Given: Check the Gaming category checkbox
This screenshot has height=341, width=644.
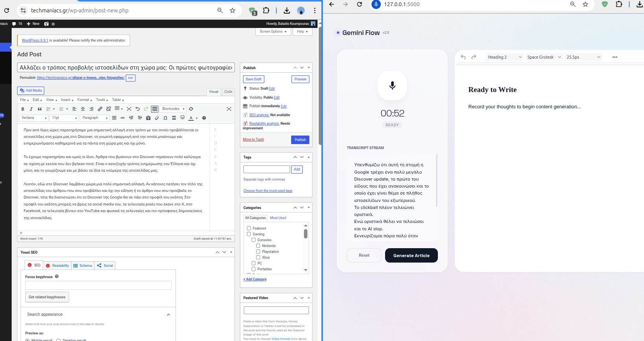Looking at the screenshot, I should [x=249, y=234].
